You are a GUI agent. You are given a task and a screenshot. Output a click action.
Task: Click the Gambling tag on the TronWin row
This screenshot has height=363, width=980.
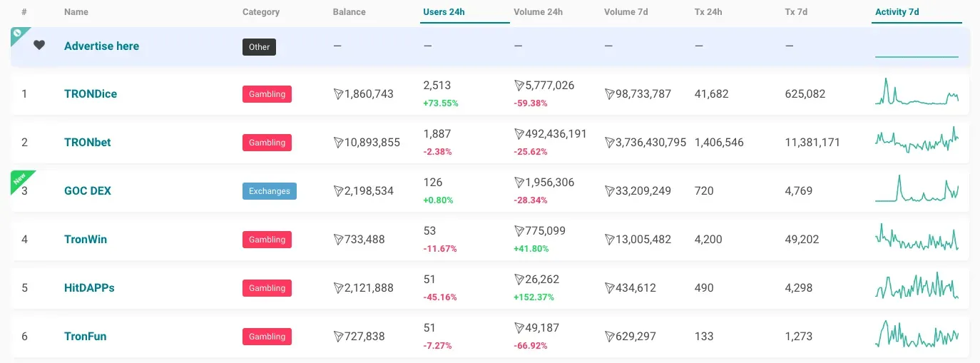pos(267,240)
